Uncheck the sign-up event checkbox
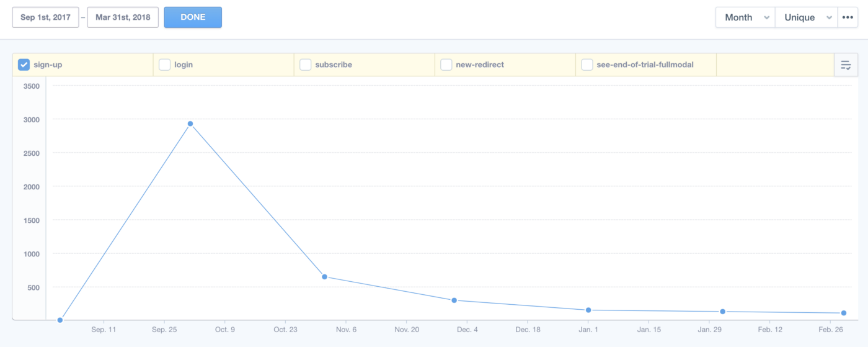Viewport: 868px width, 347px height. pos(24,65)
